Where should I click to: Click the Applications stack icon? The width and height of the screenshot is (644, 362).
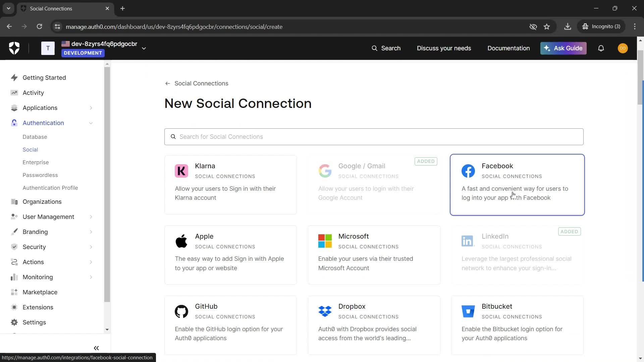click(14, 108)
